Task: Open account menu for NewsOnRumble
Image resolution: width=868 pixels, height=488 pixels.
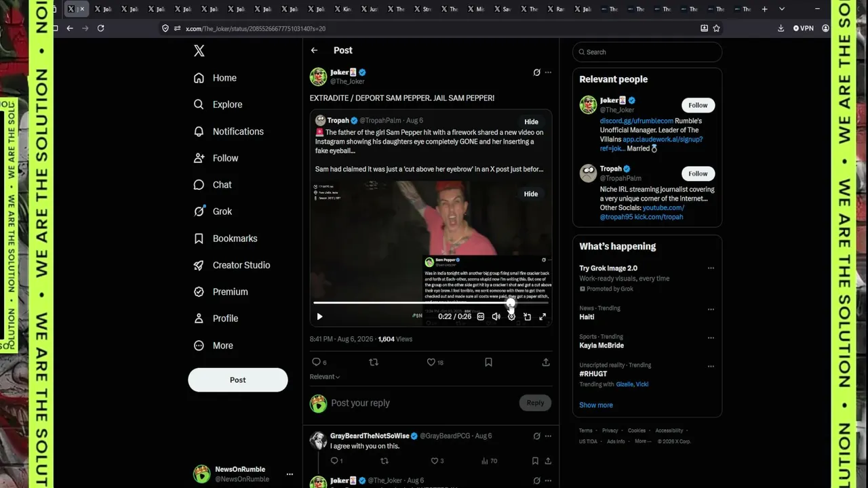Action: pos(290,474)
